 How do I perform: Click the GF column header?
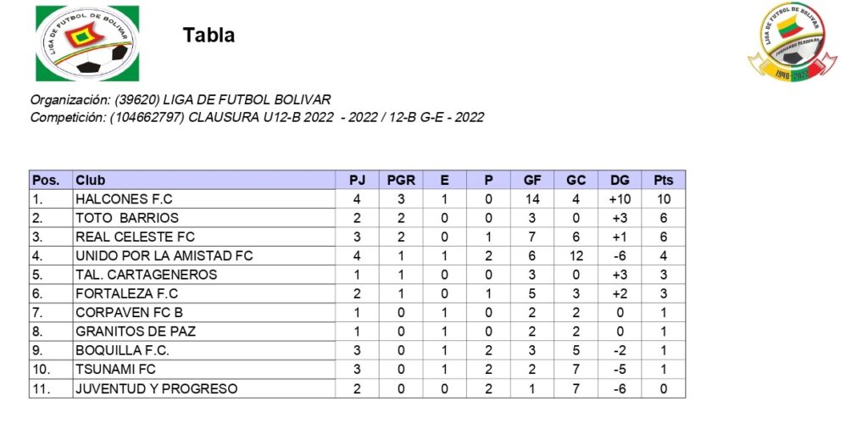532,180
